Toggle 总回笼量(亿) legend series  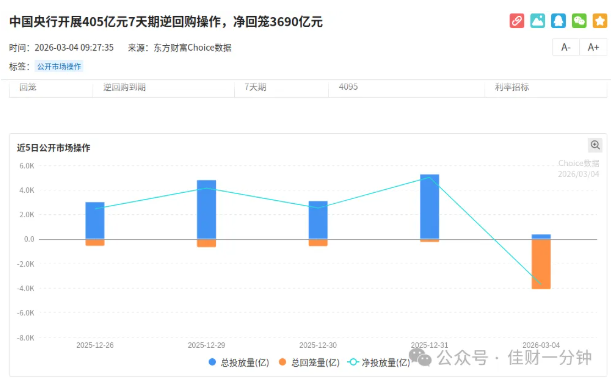point(309,362)
